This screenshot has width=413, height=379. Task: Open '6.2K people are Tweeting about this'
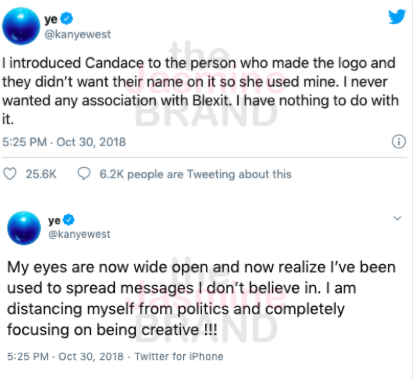tap(196, 174)
